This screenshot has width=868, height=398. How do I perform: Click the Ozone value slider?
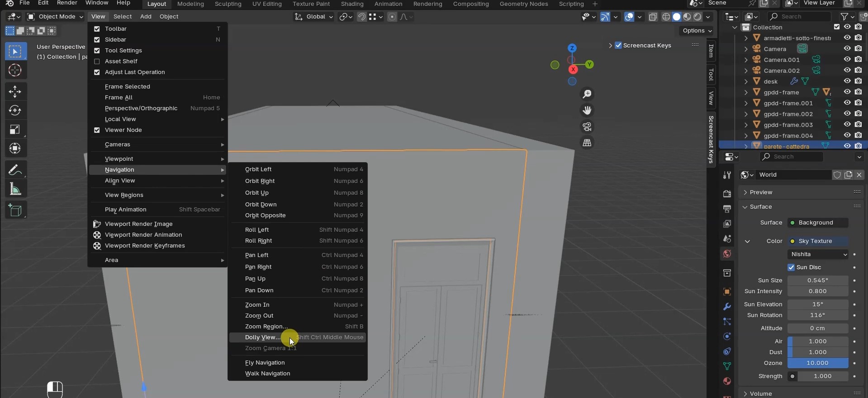tap(817, 363)
